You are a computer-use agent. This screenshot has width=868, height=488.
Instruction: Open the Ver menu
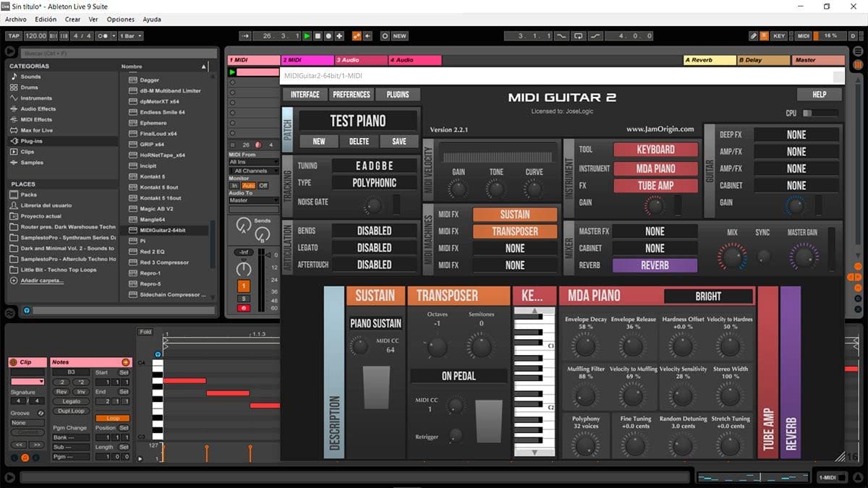pos(93,20)
